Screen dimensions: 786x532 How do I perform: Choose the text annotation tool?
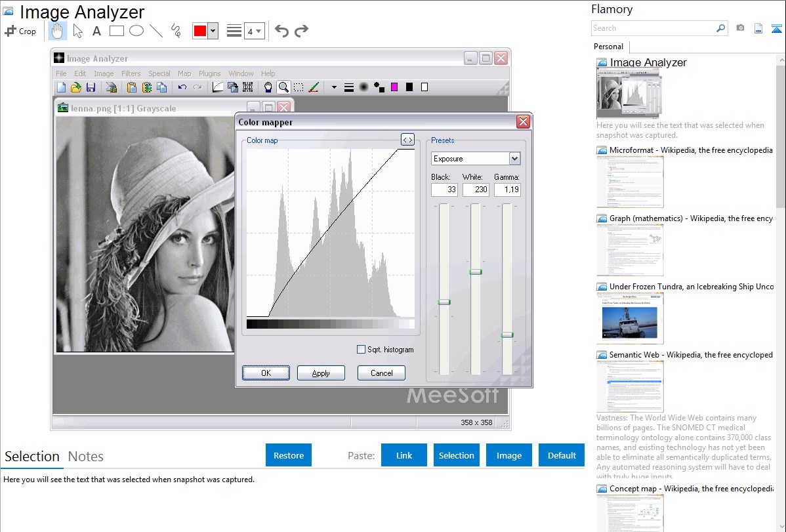(96, 31)
